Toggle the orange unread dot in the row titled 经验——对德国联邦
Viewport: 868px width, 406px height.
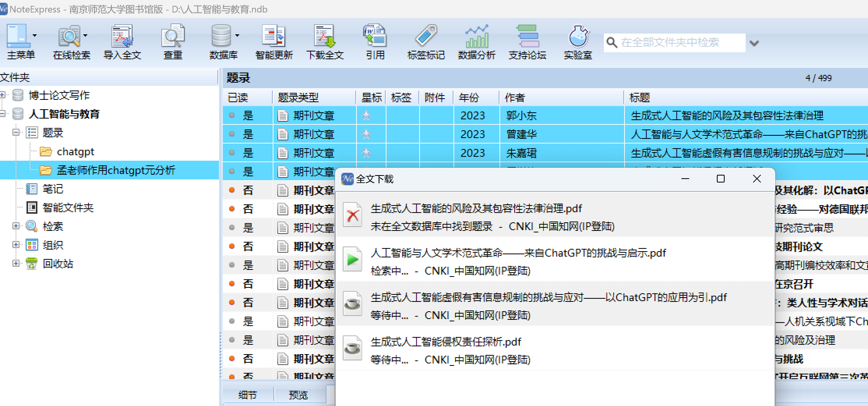click(x=232, y=209)
